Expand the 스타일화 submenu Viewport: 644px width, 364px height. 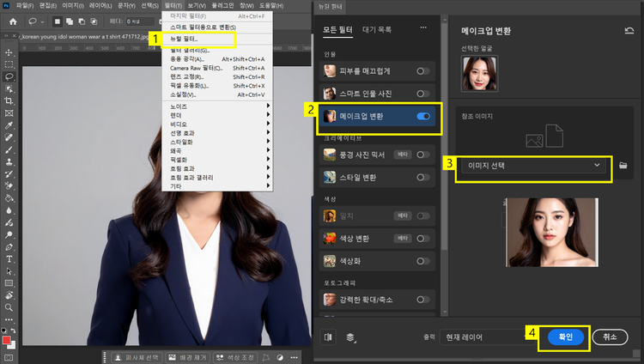217,142
